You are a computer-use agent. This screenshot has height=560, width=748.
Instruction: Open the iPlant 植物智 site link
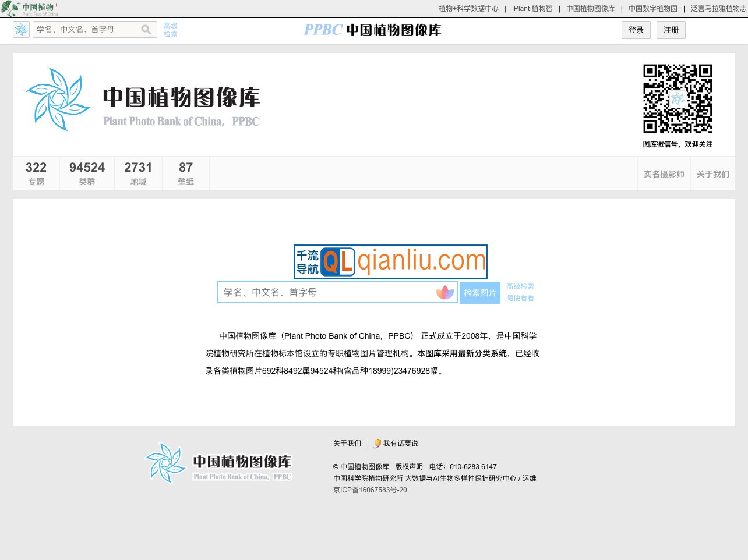click(x=532, y=9)
